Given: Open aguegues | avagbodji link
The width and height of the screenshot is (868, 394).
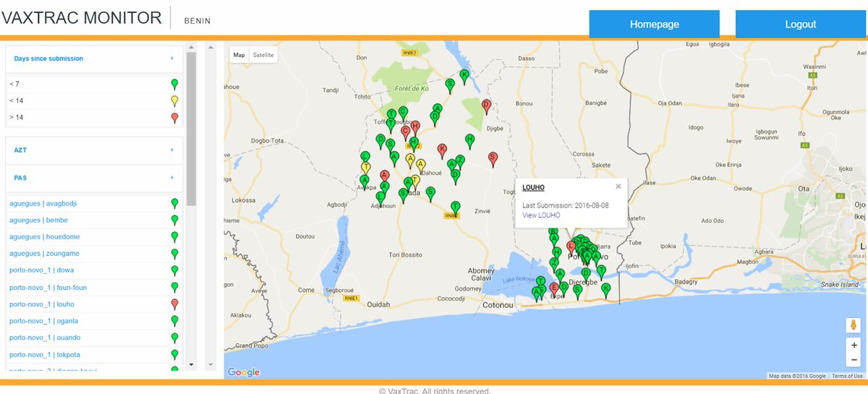Looking at the screenshot, I should coord(43,203).
